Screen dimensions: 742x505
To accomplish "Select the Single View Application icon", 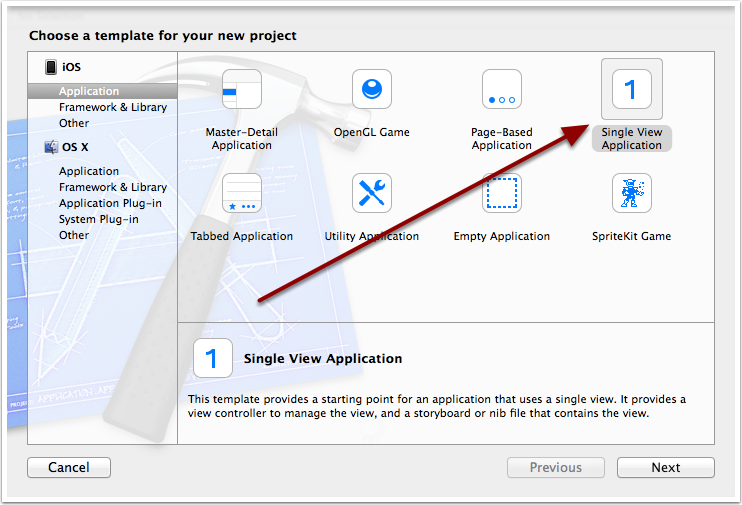I will point(631,90).
